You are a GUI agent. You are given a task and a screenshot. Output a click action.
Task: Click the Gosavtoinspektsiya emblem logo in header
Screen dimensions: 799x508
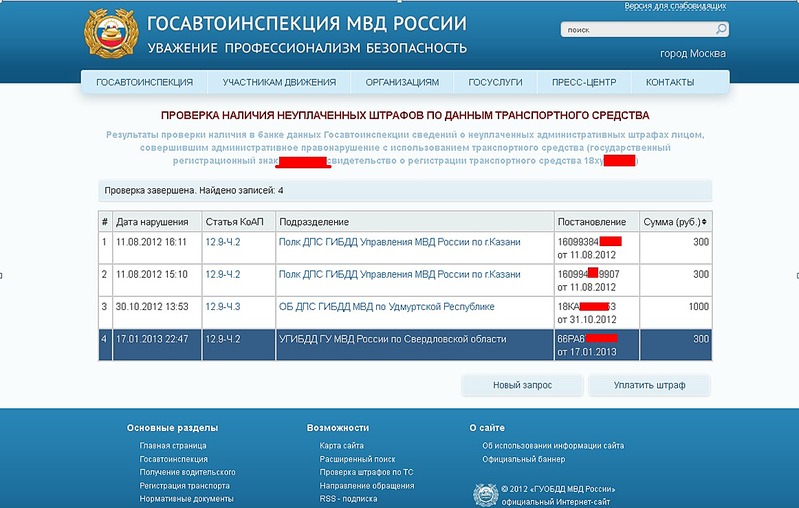(111, 34)
